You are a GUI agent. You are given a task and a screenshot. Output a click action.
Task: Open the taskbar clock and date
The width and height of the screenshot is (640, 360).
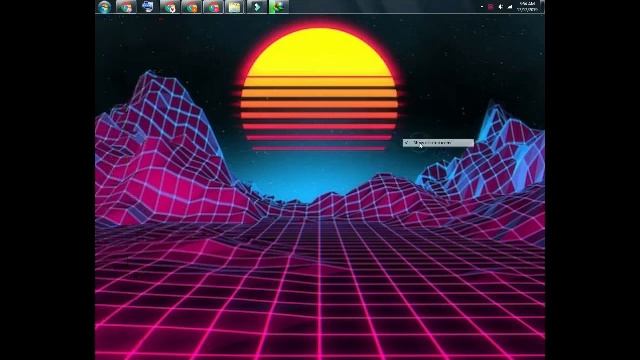pyautogui.click(x=527, y=7)
